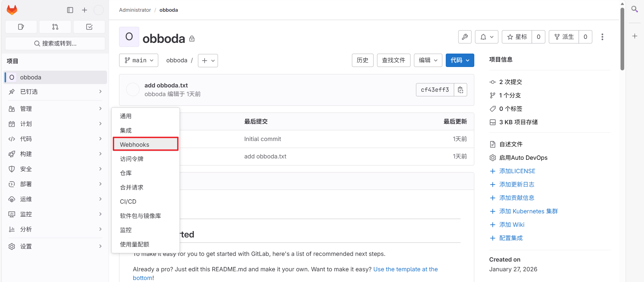Open Packages and registries (软件包与镜像库) settings

click(x=146, y=216)
